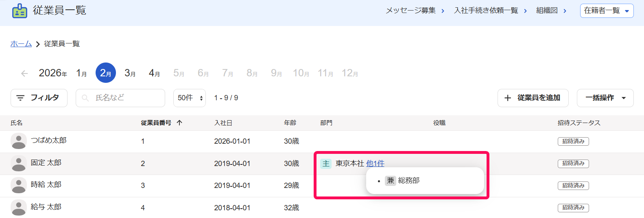This screenshot has height=218, width=644.
Task: Click the 年齢 column header
Action: tap(290, 123)
